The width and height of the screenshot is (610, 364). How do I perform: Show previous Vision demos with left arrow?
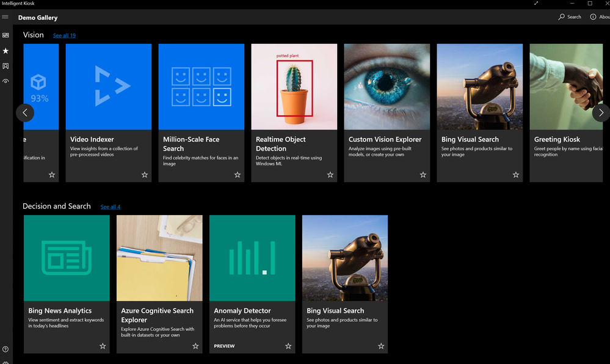tap(25, 113)
